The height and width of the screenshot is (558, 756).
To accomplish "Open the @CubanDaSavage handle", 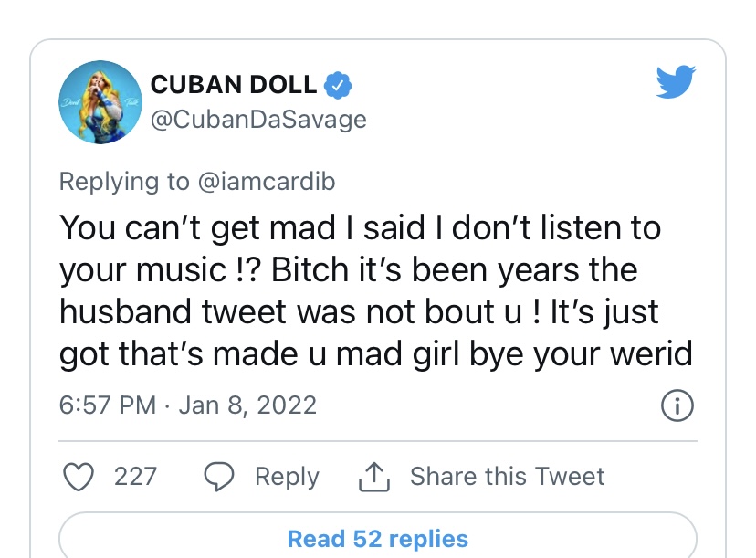I will (258, 120).
